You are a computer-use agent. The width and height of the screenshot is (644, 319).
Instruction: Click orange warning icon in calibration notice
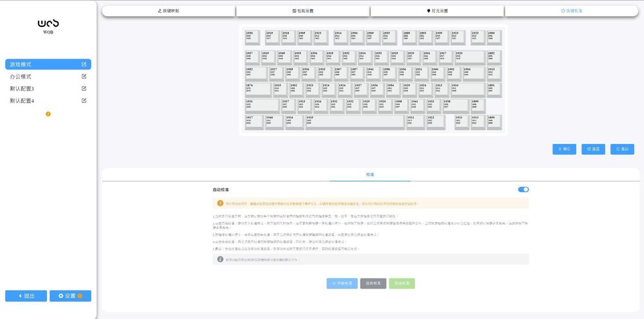[x=219, y=203]
